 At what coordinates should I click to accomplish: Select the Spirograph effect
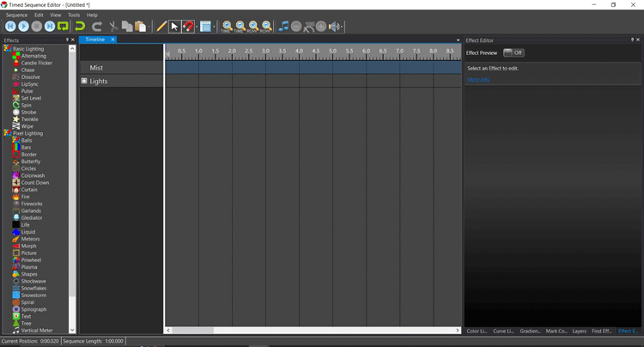(x=33, y=309)
